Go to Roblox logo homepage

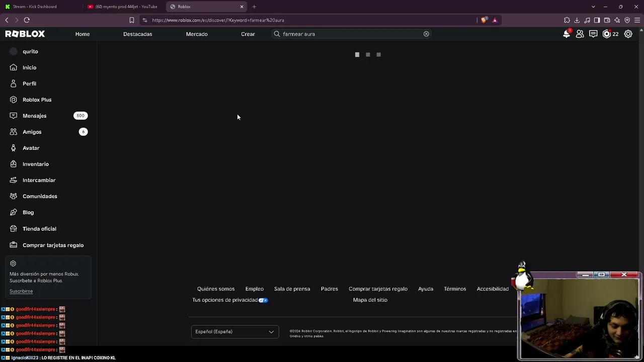click(x=25, y=34)
